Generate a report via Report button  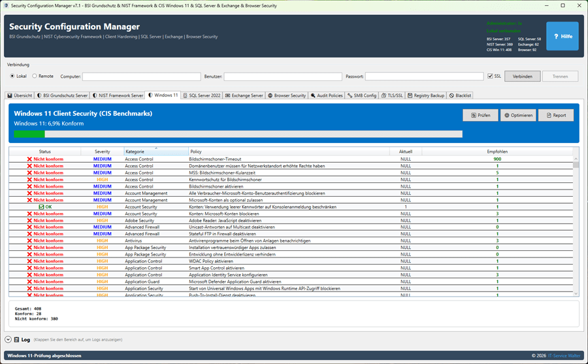click(x=555, y=115)
